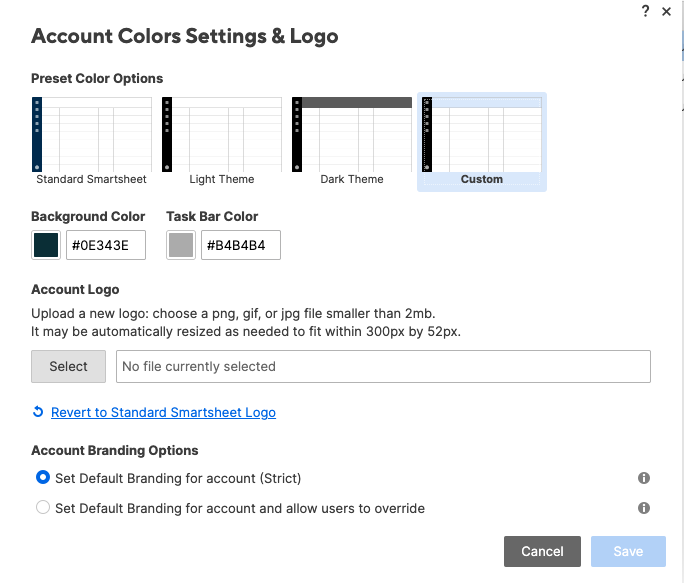This screenshot has width=684, height=583.
Task: Click Revert to Standard Smartsheet Logo link
Action: (x=163, y=412)
